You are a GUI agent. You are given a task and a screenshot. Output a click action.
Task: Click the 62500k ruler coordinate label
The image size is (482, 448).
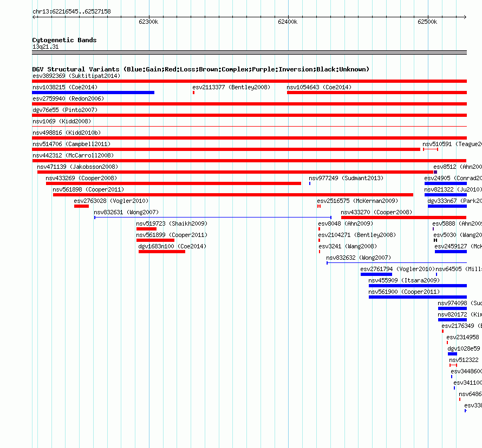[x=427, y=22]
